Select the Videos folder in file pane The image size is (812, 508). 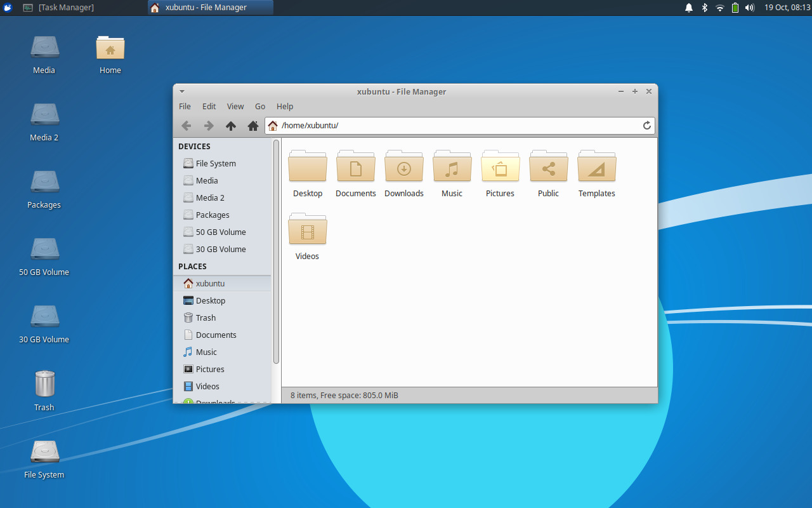tap(308, 229)
